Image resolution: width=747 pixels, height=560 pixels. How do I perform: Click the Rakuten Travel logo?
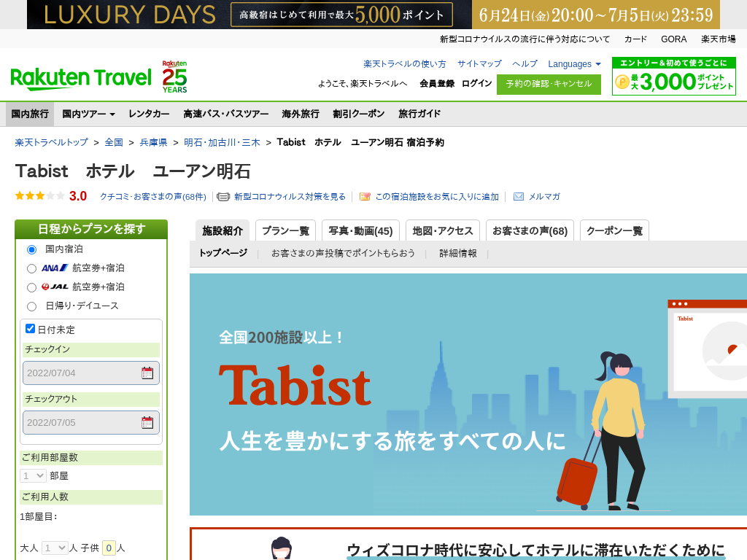coord(80,79)
